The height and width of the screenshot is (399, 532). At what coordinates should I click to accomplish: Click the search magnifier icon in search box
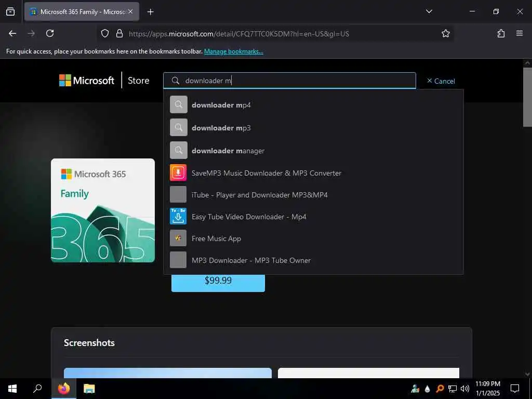click(x=176, y=81)
